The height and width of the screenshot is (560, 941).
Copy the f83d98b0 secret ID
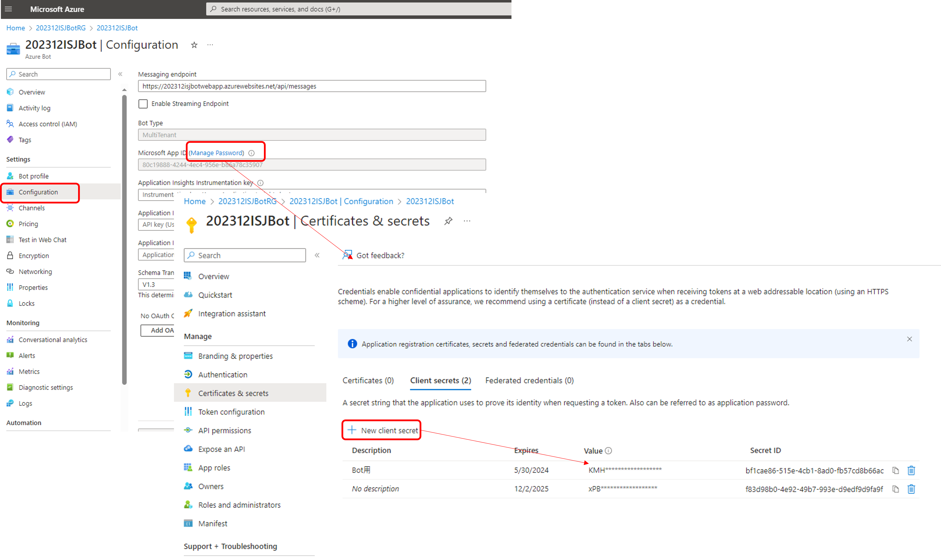click(895, 489)
